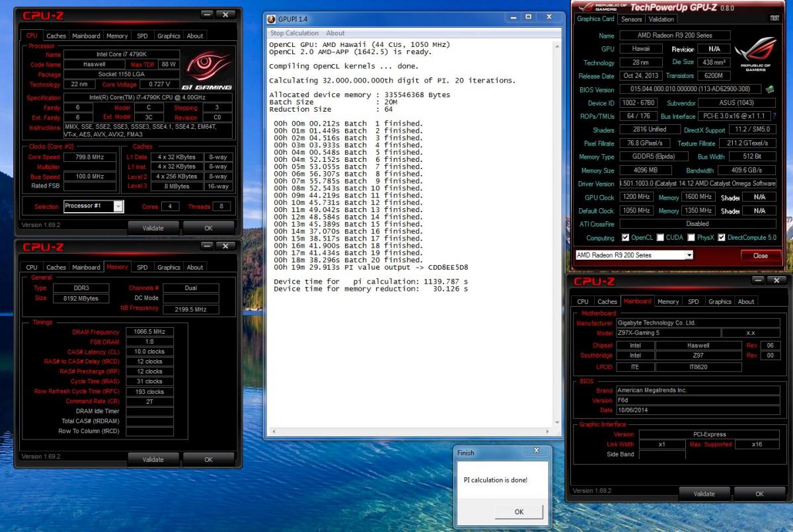Click the processor name field 'Intel Core i7 4790K'
The image size is (793, 532).
[122, 54]
